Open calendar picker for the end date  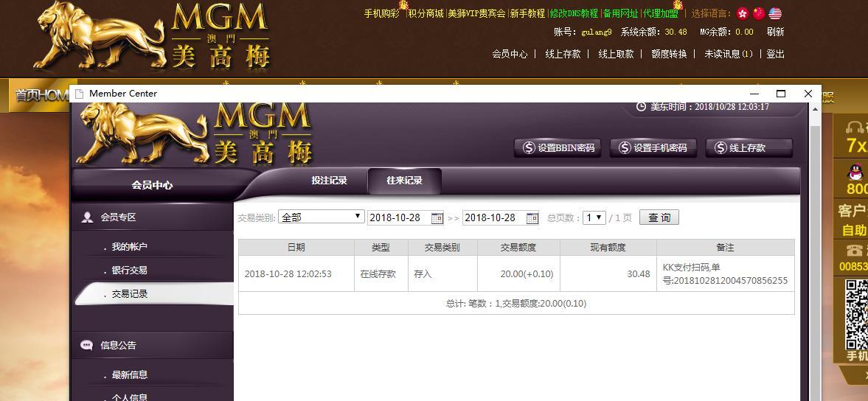[x=532, y=218]
